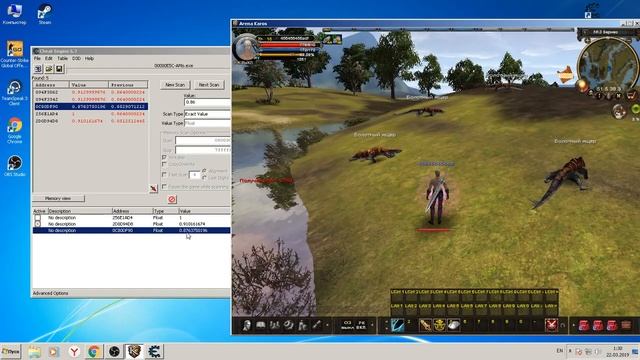Click the open folder icon in Cheat Engine toolbar
The height and width of the screenshot is (360, 640).
coord(49,69)
